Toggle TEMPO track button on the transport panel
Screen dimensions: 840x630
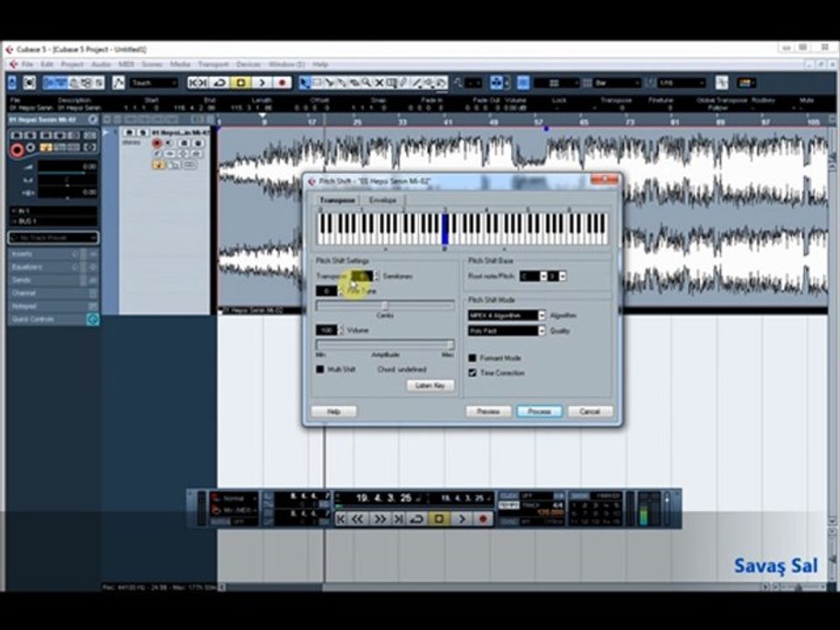click(x=508, y=505)
